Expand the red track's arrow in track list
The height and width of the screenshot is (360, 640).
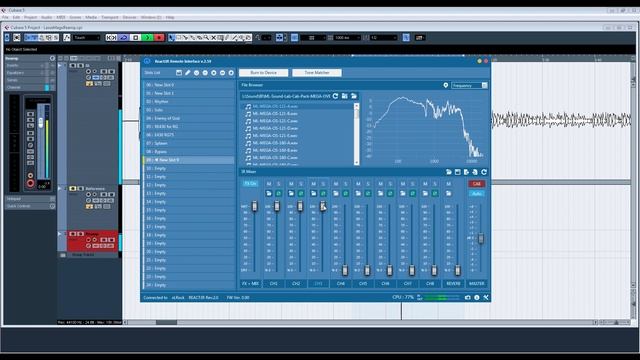60,233
